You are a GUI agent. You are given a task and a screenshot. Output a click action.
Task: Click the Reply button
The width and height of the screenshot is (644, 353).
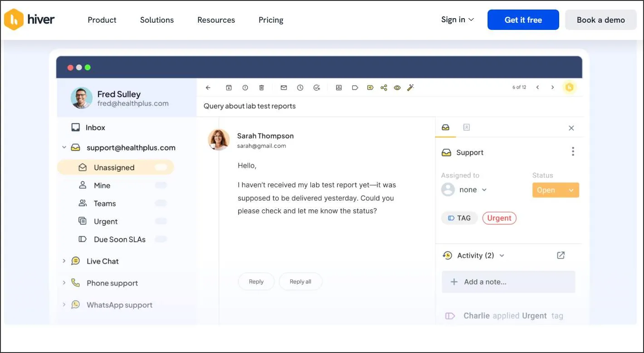(x=256, y=281)
